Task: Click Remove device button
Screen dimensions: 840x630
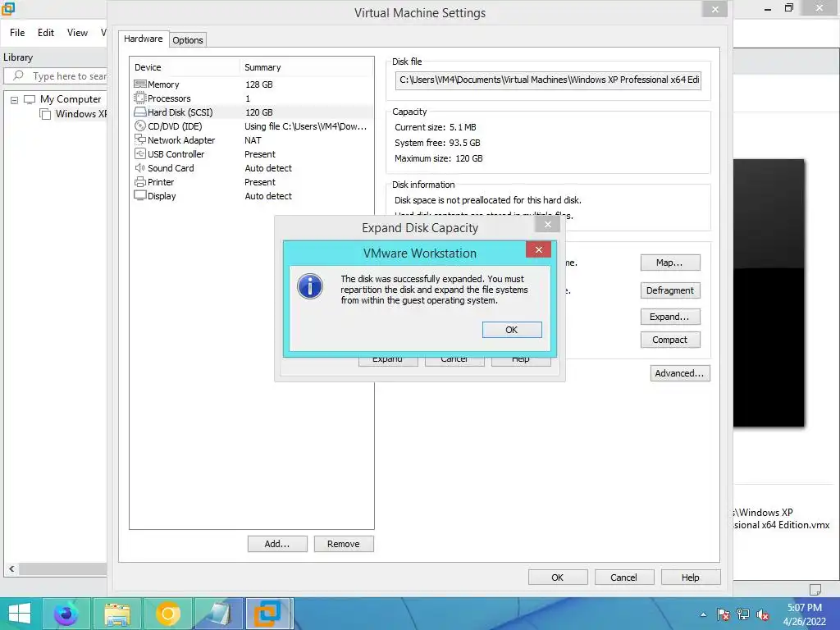Action: [x=344, y=544]
